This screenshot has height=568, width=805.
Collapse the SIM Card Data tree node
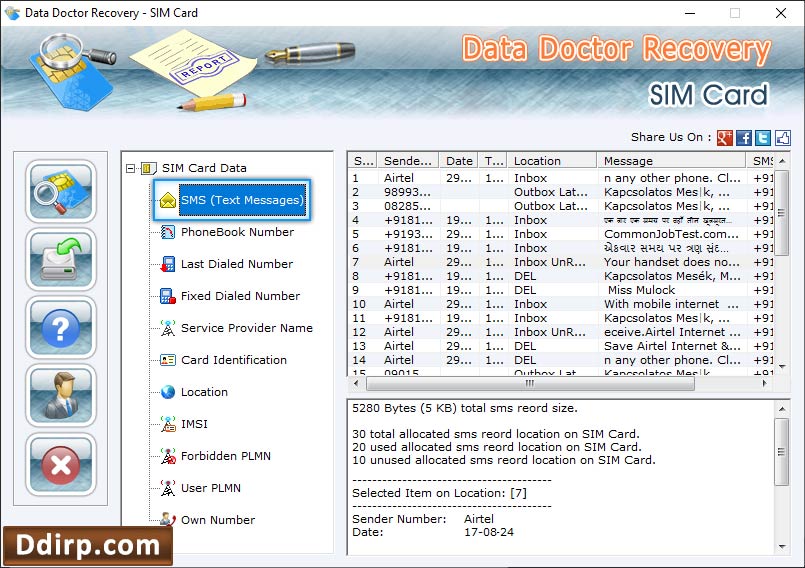coord(130,168)
